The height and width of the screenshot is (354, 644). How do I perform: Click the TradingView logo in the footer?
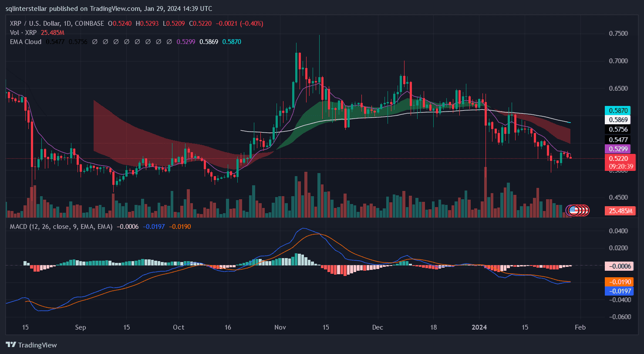31,345
